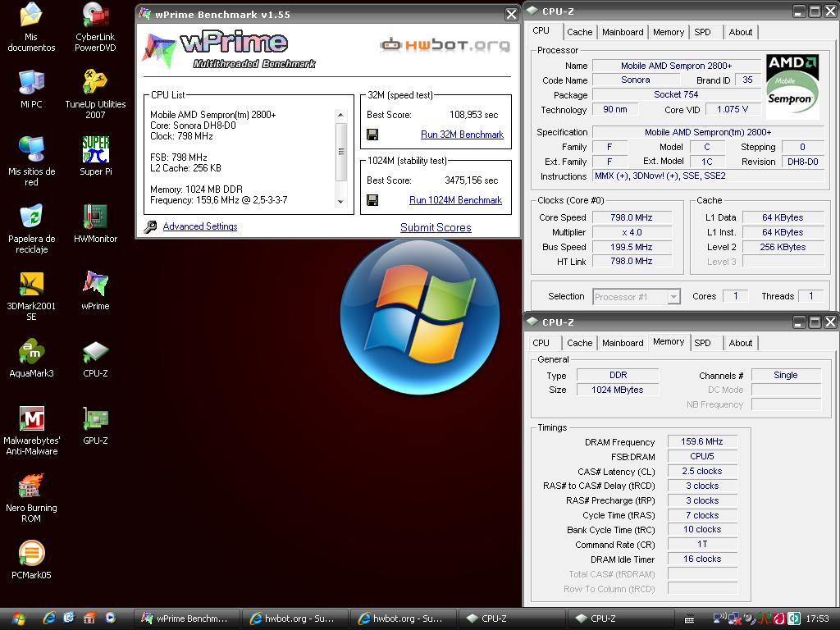The height and width of the screenshot is (630, 840).
Task: Switch to first CPU-Z taskbar button
Action: point(511,619)
